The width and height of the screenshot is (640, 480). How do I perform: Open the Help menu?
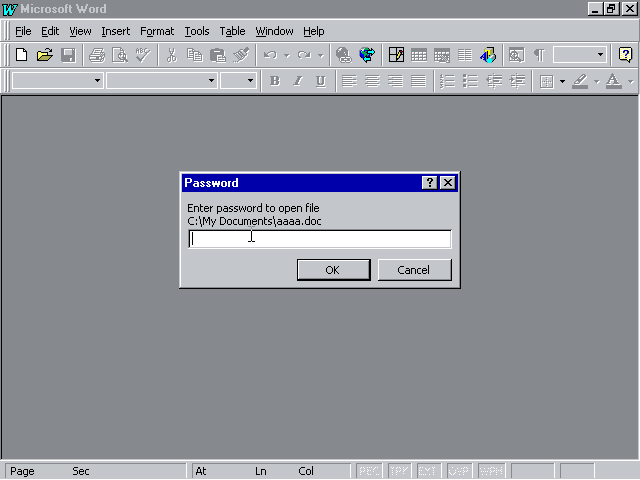tap(313, 31)
